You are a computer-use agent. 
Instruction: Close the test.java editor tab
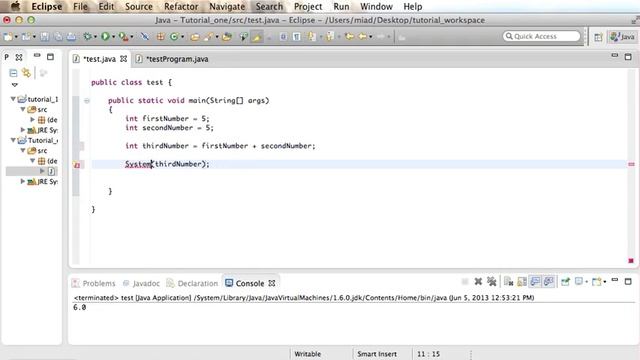click(123, 59)
